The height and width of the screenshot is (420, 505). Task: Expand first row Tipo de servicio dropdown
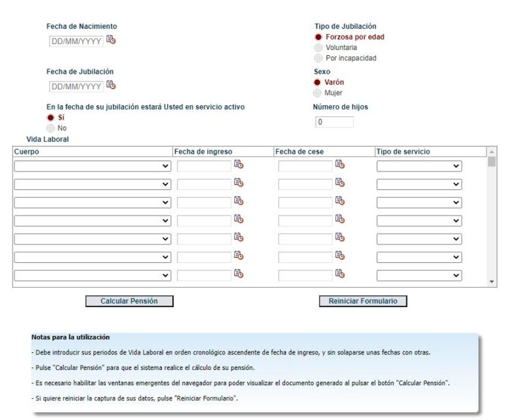coord(419,166)
